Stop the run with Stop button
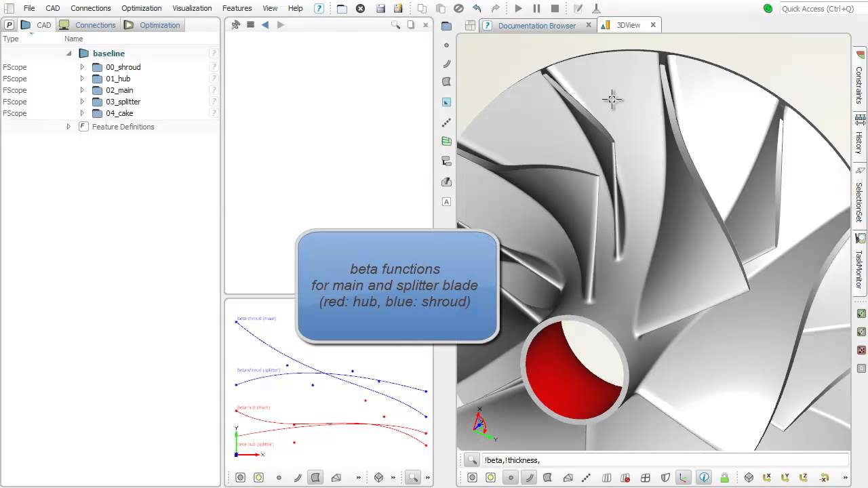868x488 pixels. pos(555,8)
